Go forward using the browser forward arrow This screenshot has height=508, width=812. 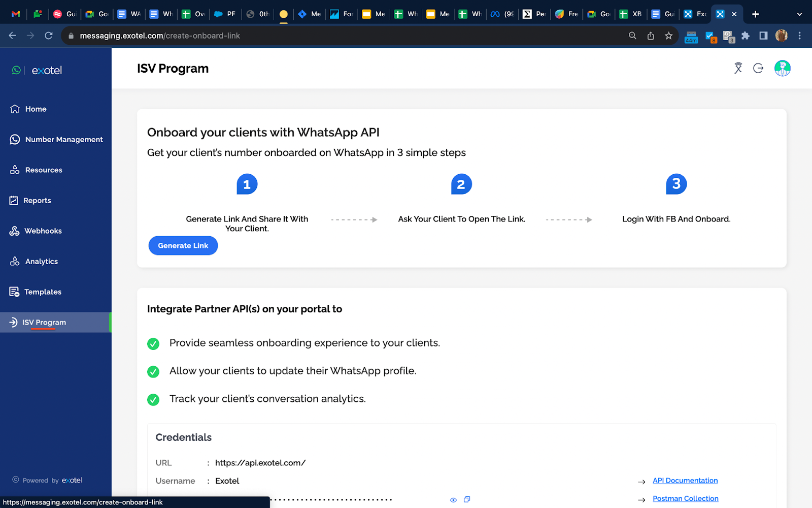coord(30,36)
